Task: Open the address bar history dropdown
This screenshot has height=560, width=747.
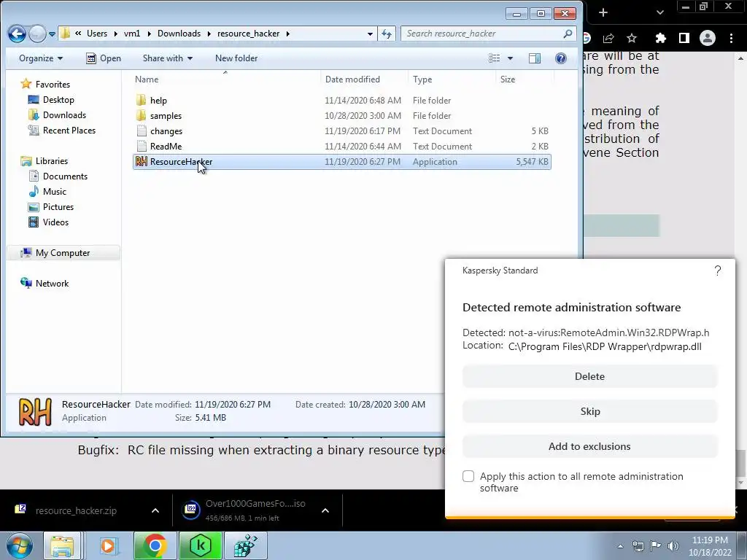Action: 370,34
